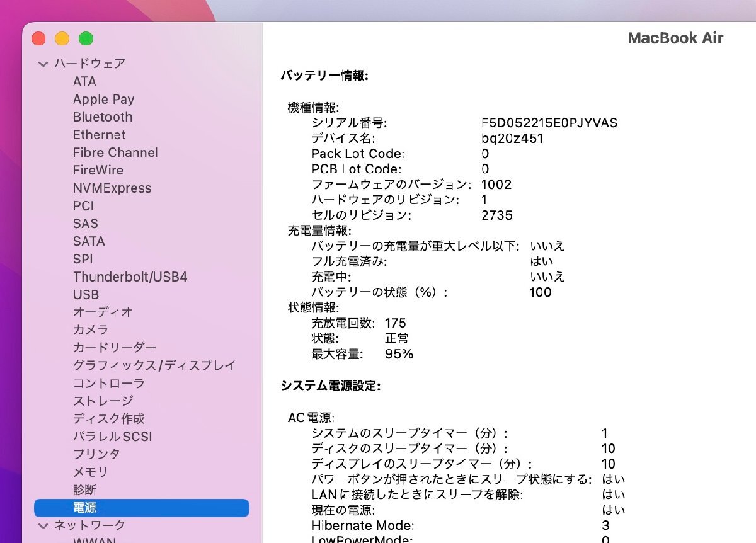Viewport: 756px width, 543px height.
Task: Select パラレルSCSI in the sidebar
Action: point(112,437)
